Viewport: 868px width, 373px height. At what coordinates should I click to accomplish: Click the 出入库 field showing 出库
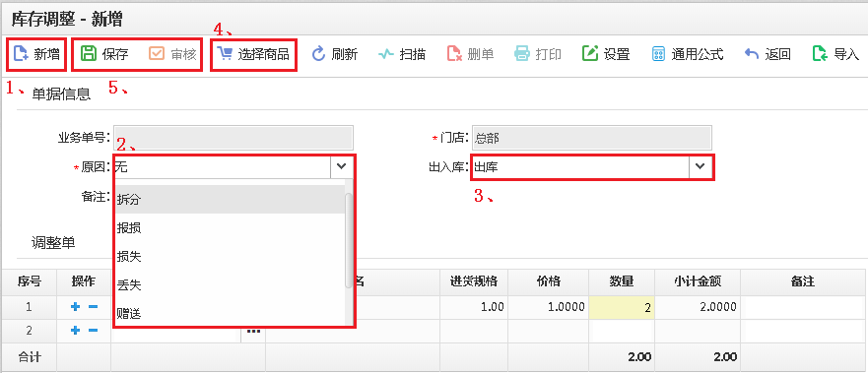(x=580, y=167)
